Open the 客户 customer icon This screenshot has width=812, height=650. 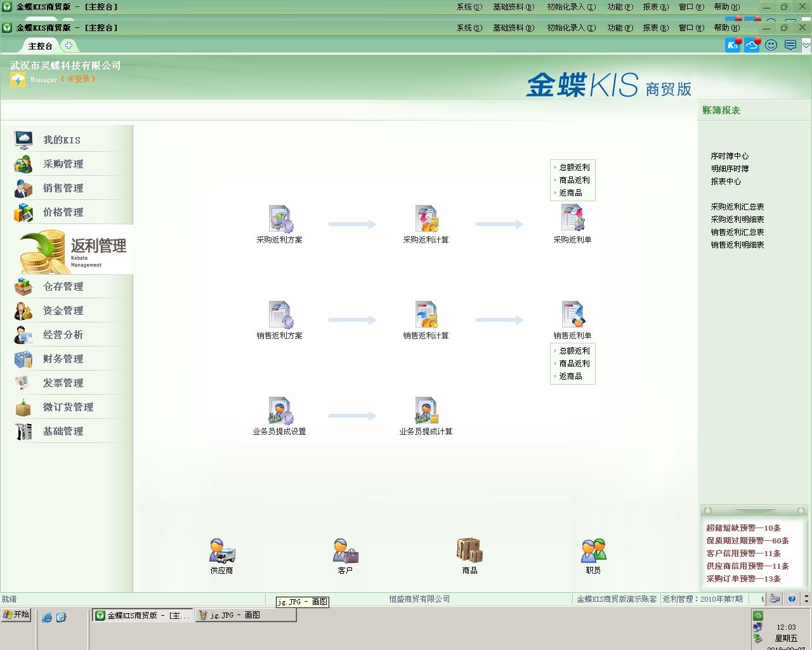tap(345, 550)
